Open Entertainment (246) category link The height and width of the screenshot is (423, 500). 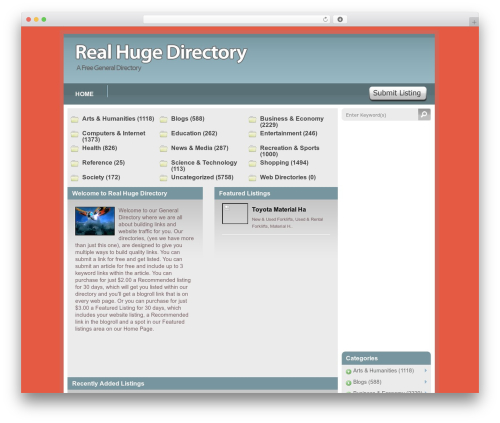click(x=288, y=133)
